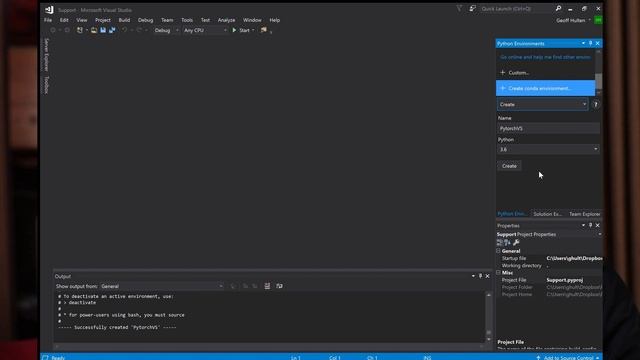This screenshot has width=640, height=360.
Task: Pin the Python Environments panel
Action: click(590, 43)
